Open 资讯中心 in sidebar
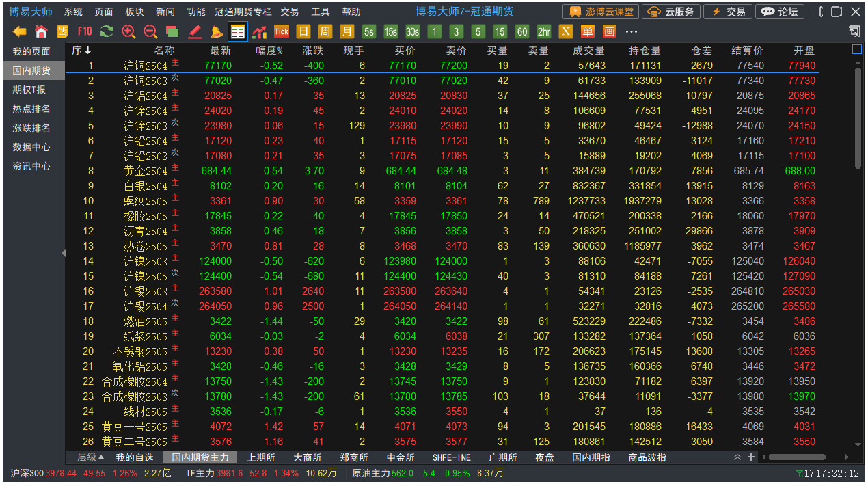The image size is (868, 484). coord(31,166)
